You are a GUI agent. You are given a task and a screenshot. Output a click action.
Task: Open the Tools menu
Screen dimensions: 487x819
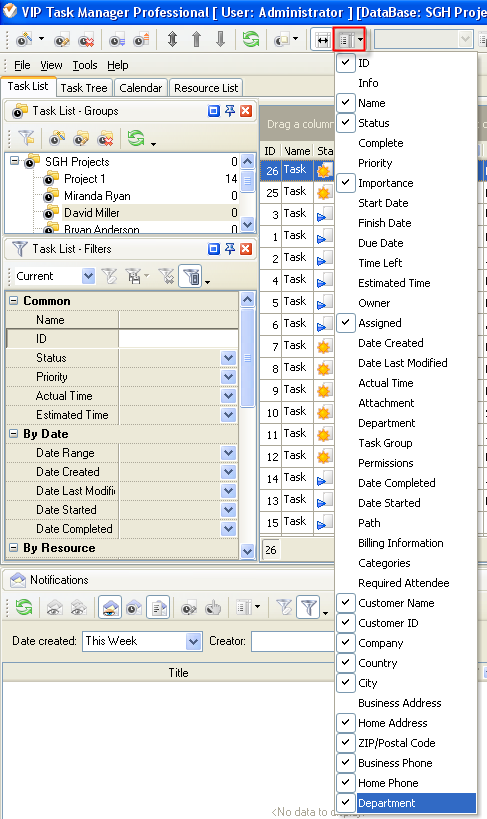[x=85, y=65]
